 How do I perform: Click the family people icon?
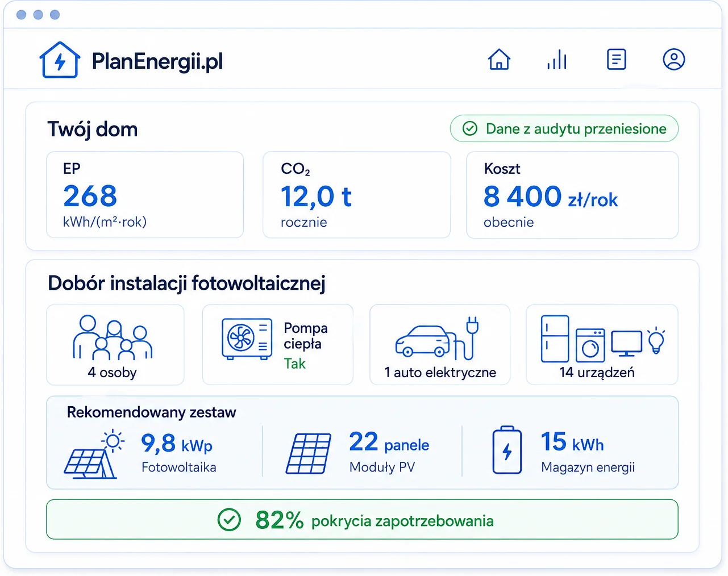coord(113,337)
